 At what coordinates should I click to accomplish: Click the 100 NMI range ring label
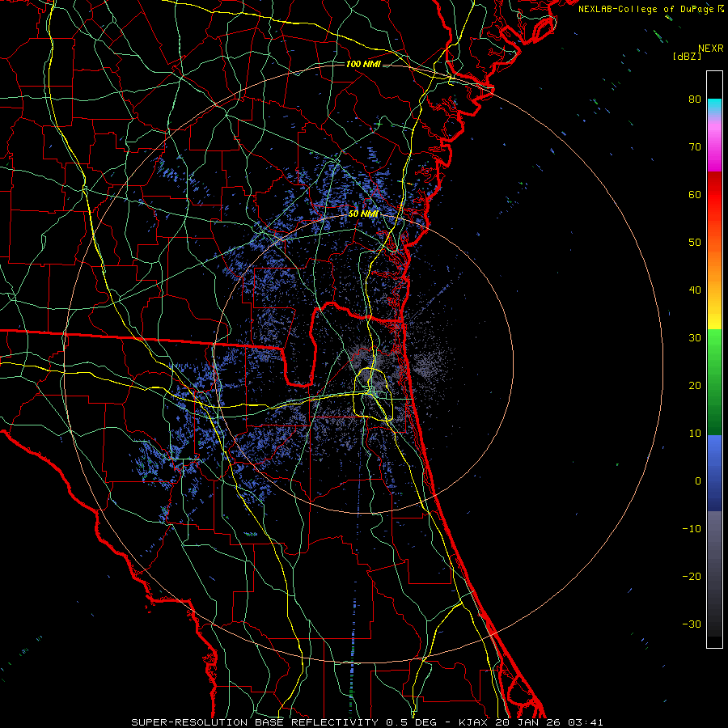[363, 64]
